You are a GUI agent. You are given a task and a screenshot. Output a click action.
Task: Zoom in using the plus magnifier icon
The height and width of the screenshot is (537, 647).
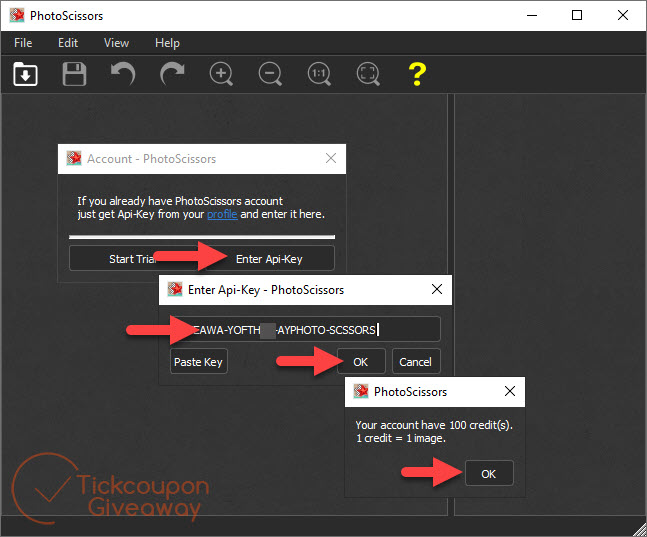pyautogui.click(x=221, y=74)
